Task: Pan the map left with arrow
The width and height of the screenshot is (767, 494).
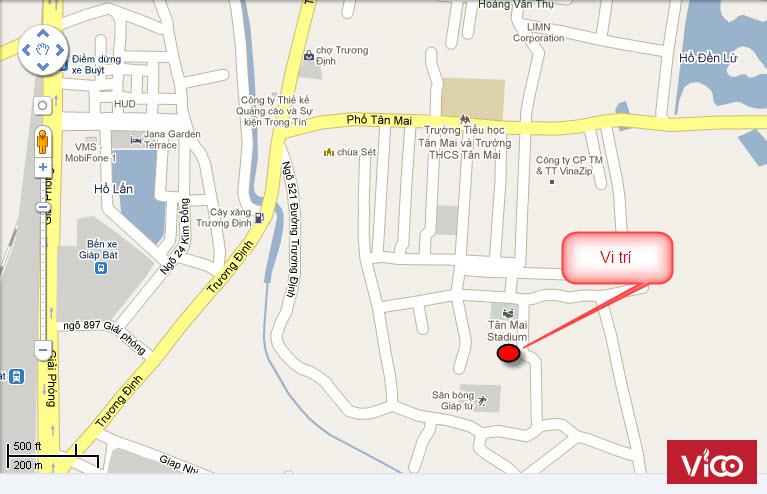Action: pos(26,49)
